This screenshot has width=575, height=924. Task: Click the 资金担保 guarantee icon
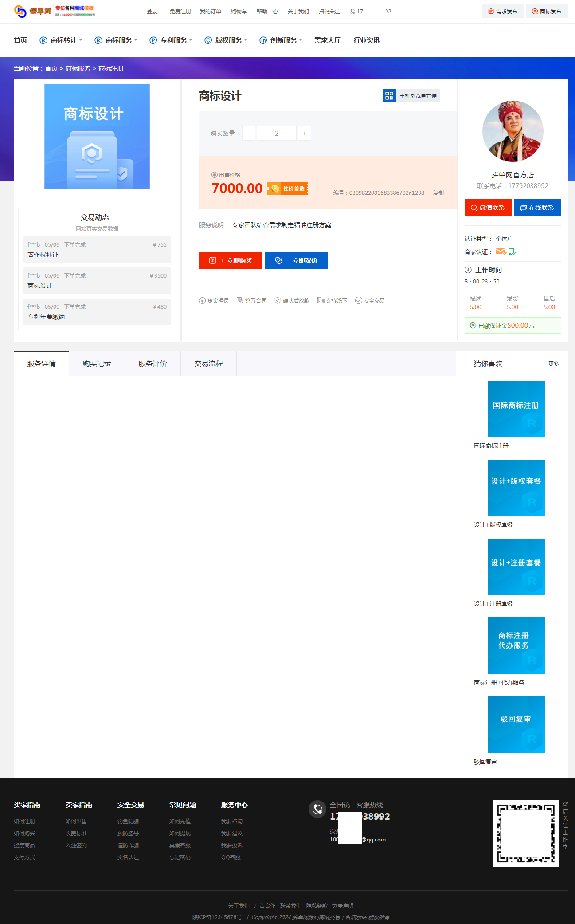pyautogui.click(x=203, y=300)
